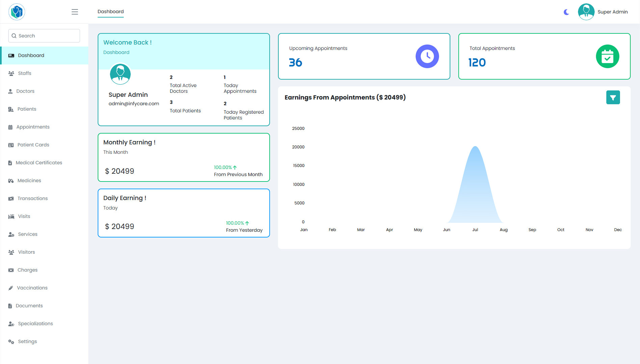Go to the Doctors menu item
640x364 pixels.
click(x=44, y=91)
